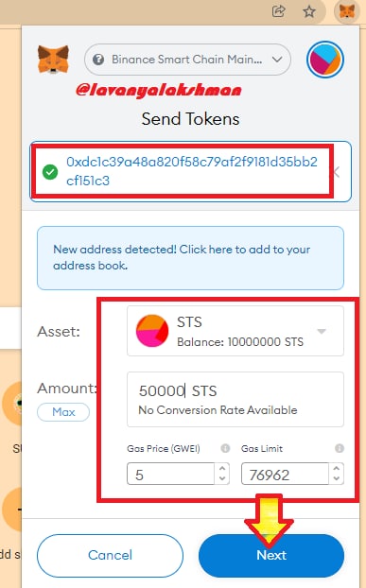
Task: Click Max amount button
Action: coord(63,412)
